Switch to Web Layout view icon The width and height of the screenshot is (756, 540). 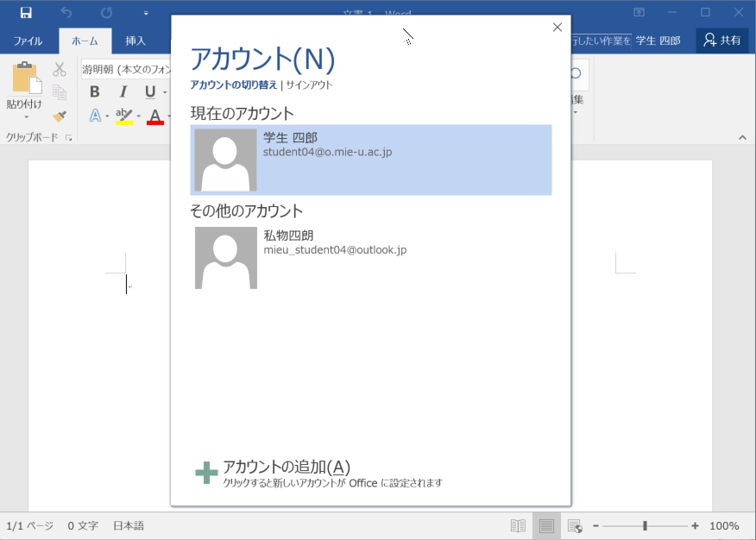pos(575,526)
